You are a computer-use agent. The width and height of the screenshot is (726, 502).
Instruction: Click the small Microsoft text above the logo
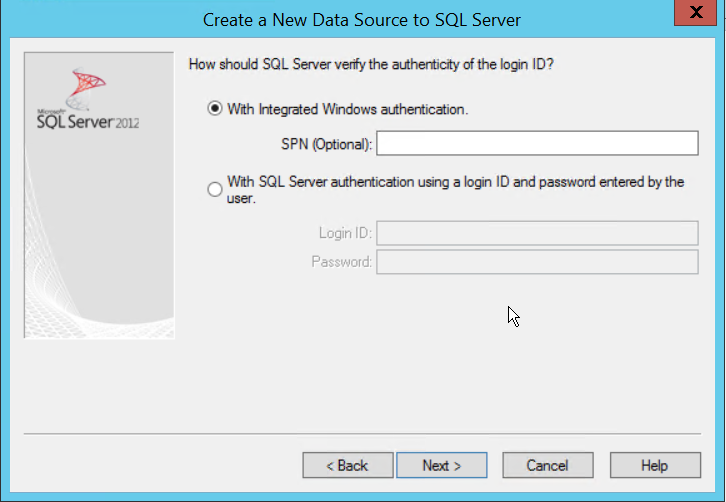(48, 111)
